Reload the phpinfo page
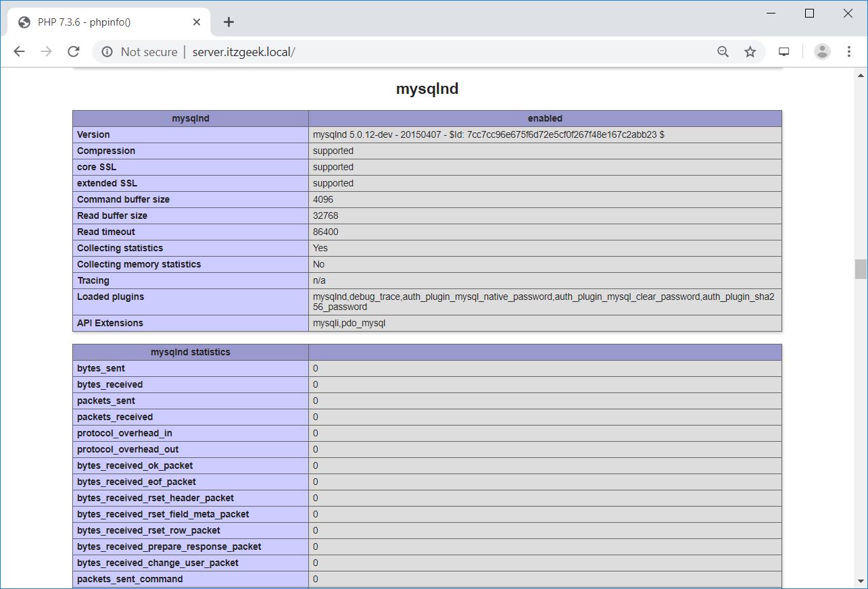The width and height of the screenshot is (868, 589). pos(74,52)
